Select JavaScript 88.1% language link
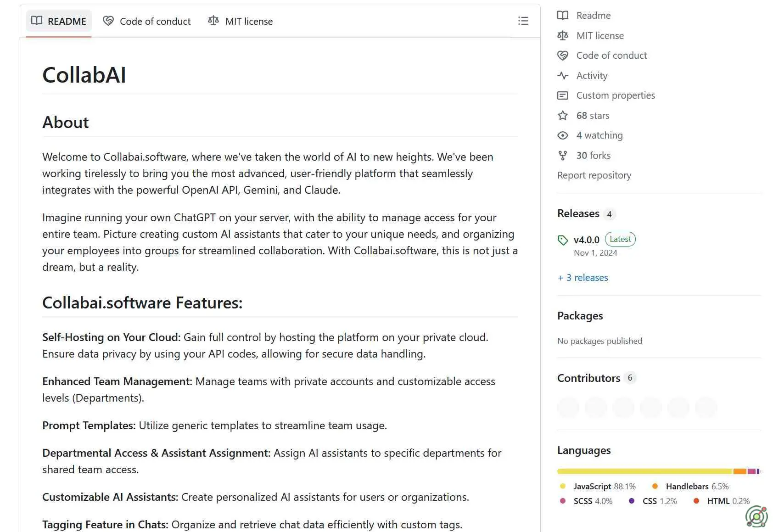The width and height of the screenshot is (773, 532). click(x=598, y=486)
